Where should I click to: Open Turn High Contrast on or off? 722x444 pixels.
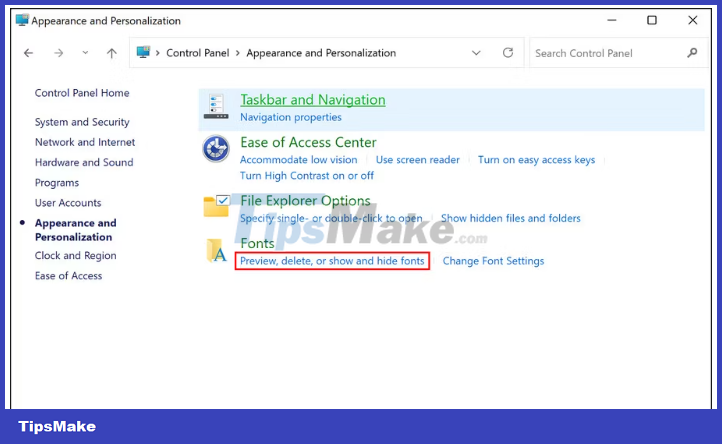pos(307,176)
